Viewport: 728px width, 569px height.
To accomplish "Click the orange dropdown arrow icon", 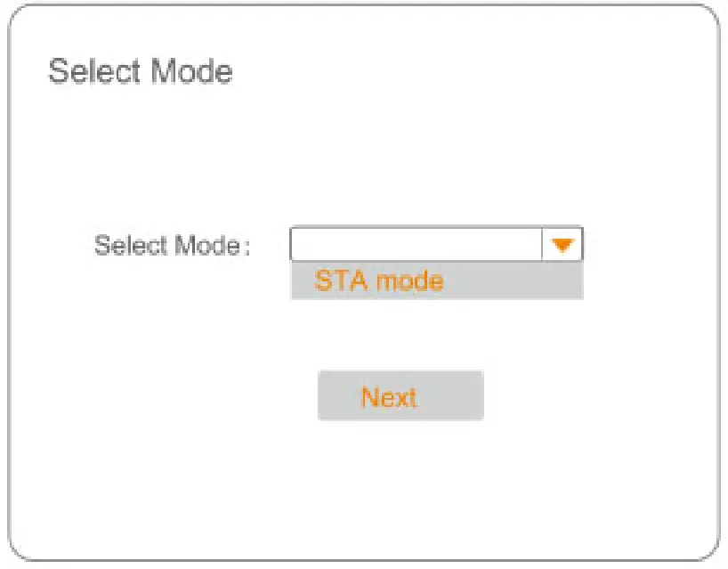I will [562, 244].
